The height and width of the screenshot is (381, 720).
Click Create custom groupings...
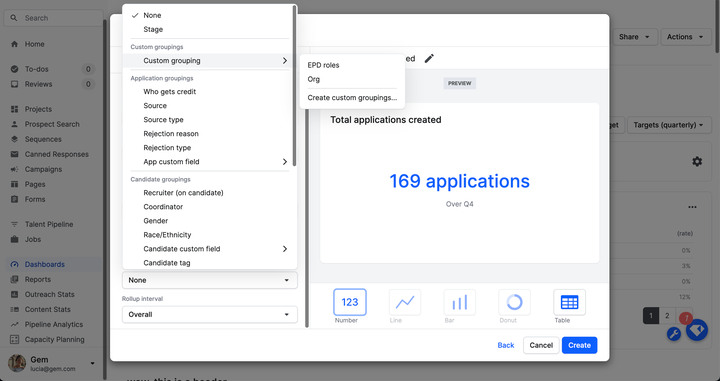352,98
